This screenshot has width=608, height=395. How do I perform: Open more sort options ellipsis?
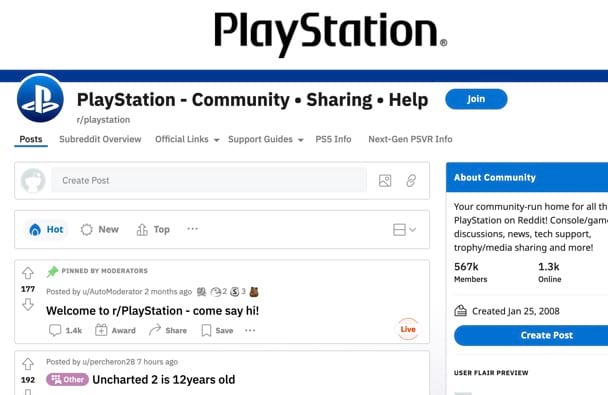pos(193,229)
